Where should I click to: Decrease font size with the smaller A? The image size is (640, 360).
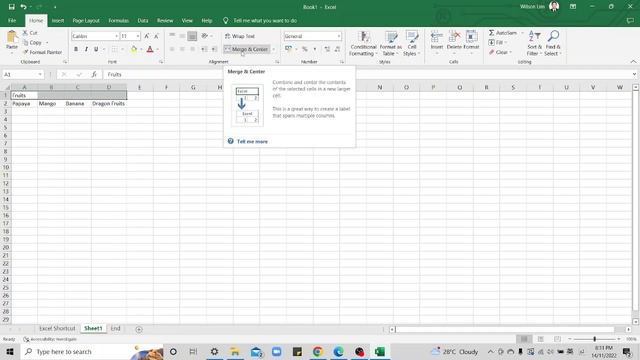click(x=156, y=36)
